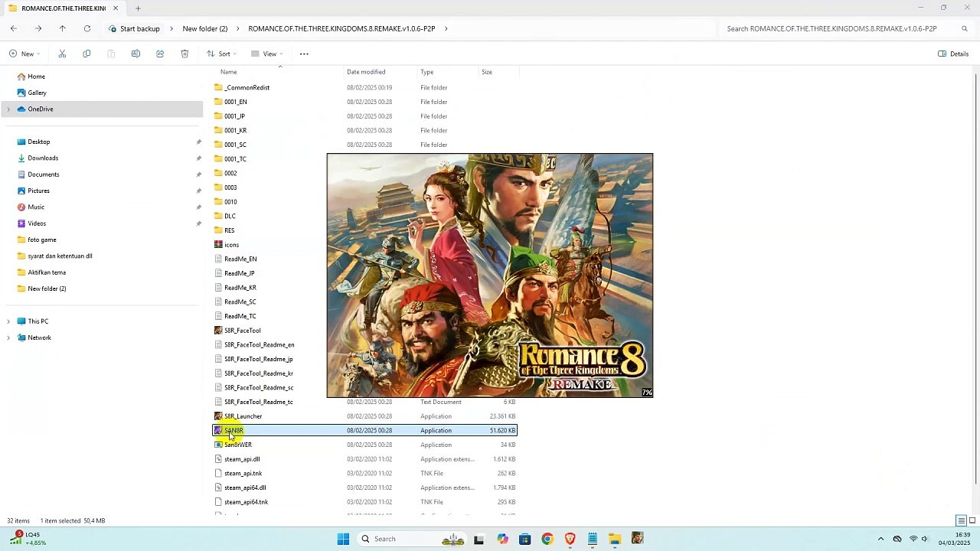Select the SAN8R application file

click(364, 430)
